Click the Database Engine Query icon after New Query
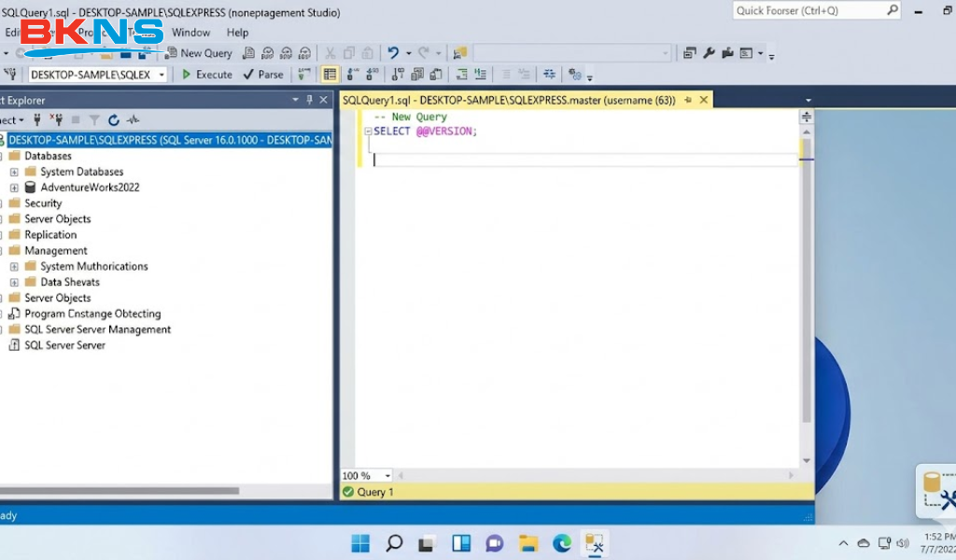Image resolution: width=956 pixels, height=560 pixels. point(248,53)
